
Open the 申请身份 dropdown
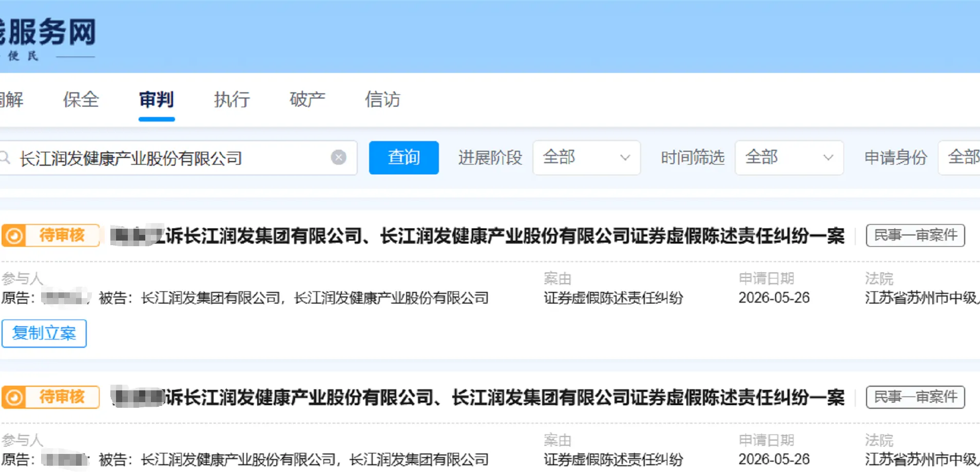[x=959, y=157]
